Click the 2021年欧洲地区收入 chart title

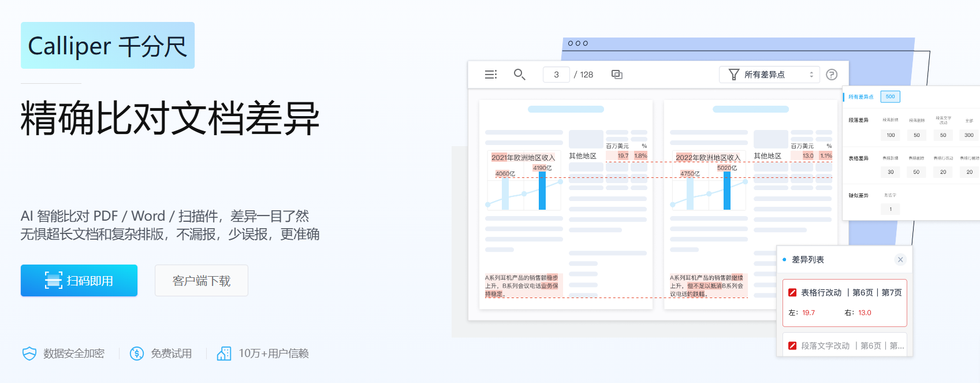(x=523, y=158)
